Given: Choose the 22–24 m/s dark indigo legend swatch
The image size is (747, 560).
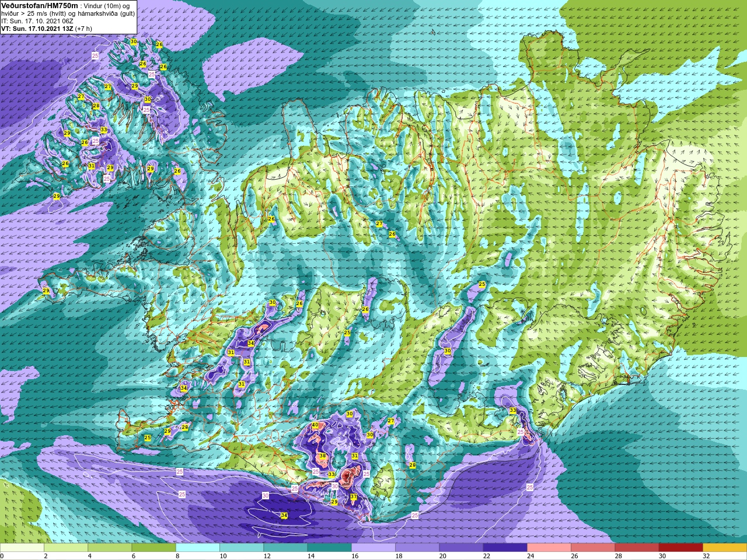Looking at the screenshot, I should point(505,548).
